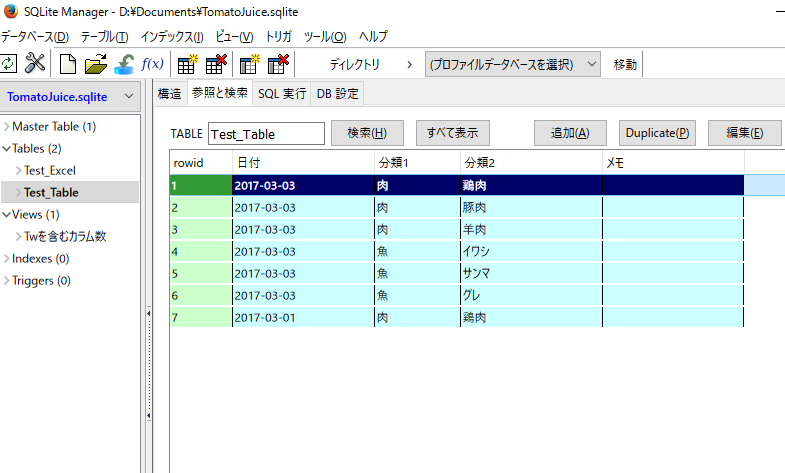Click the connect database arrow icon
The height and width of the screenshot is (473, 785).
pyautogui.click(x=124, y=64)
